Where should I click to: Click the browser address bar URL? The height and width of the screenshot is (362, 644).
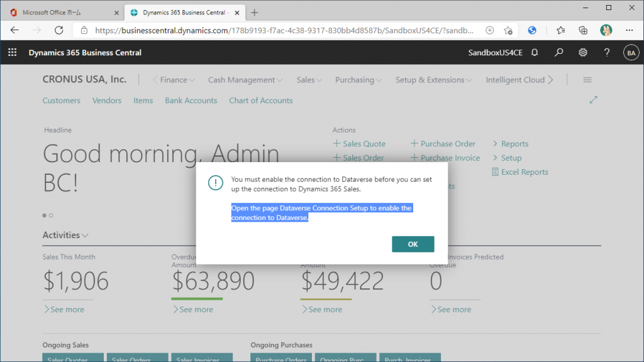tap(284, 30)
